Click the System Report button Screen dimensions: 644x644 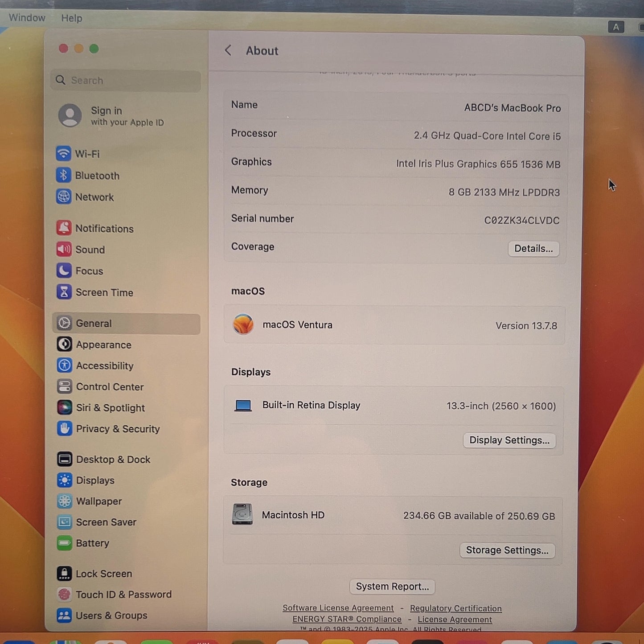click(x=392, y=587)
